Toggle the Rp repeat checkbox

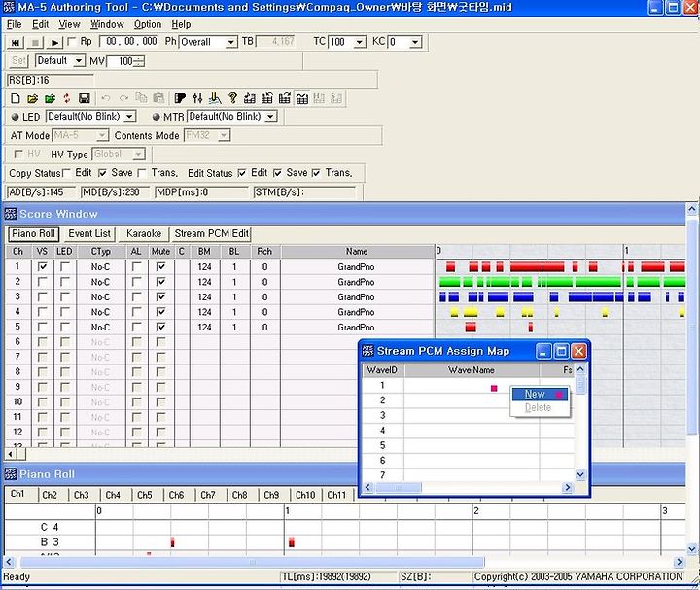tap(71, 42)
